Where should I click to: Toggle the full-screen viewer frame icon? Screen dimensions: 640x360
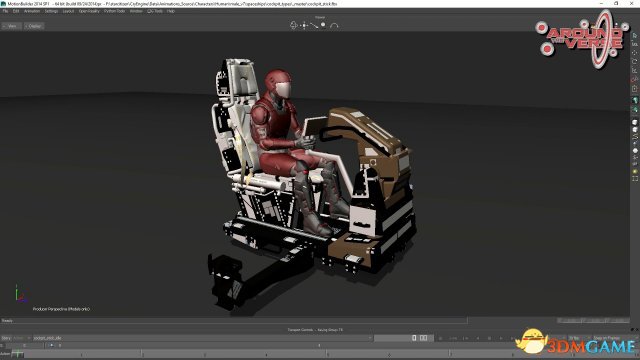click(x=635, y=179)
